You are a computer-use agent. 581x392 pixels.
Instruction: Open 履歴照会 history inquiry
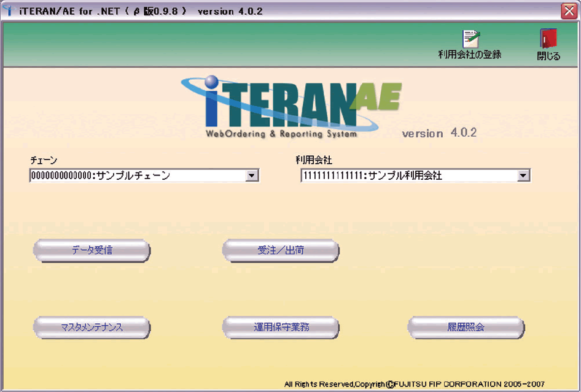click(466, 328)
